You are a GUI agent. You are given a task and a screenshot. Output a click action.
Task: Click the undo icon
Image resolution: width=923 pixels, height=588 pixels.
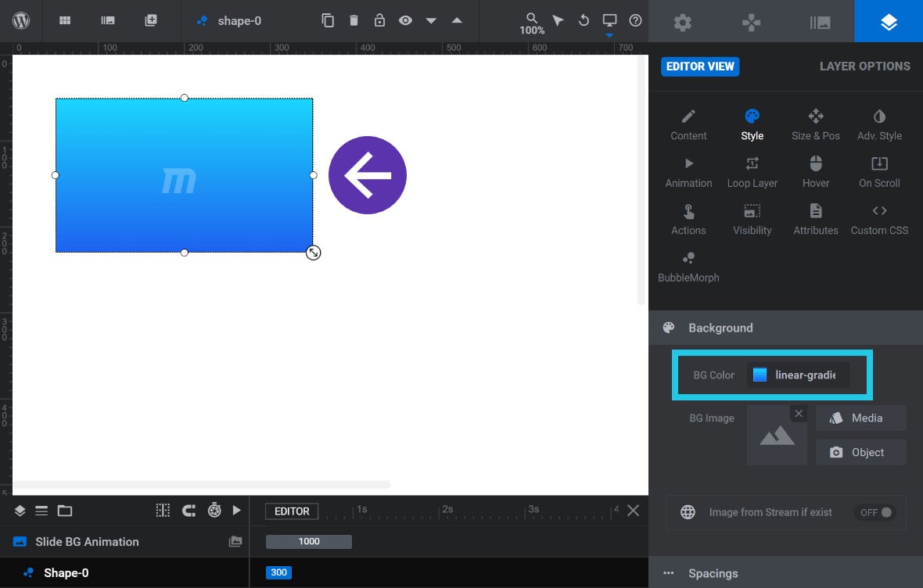(x=584, y=20)
